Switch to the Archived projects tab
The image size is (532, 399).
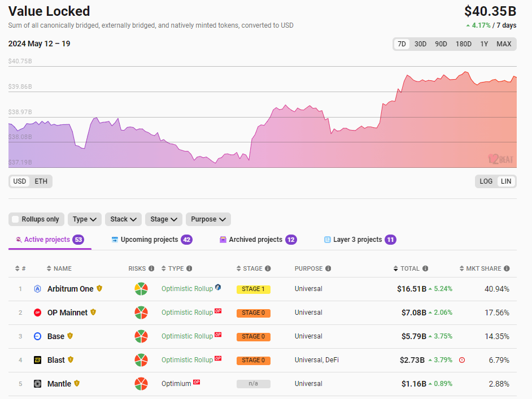click(257, 239)
